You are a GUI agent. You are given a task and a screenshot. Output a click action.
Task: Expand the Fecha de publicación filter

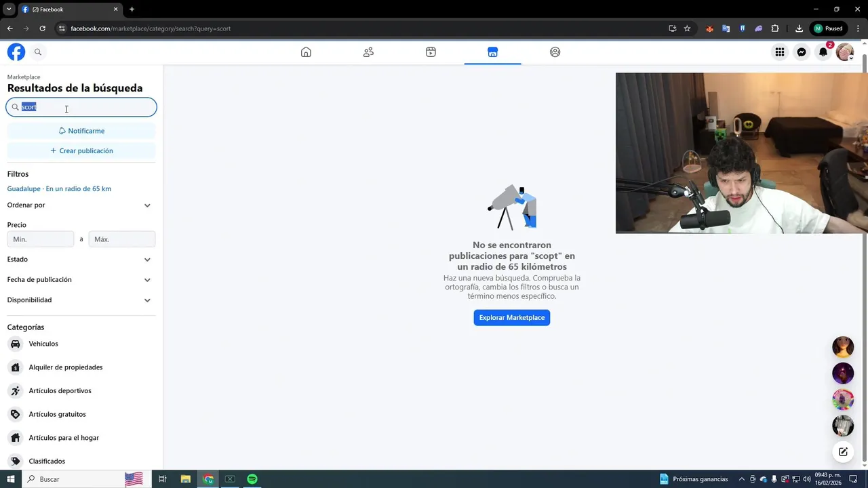tap(81, 280)
